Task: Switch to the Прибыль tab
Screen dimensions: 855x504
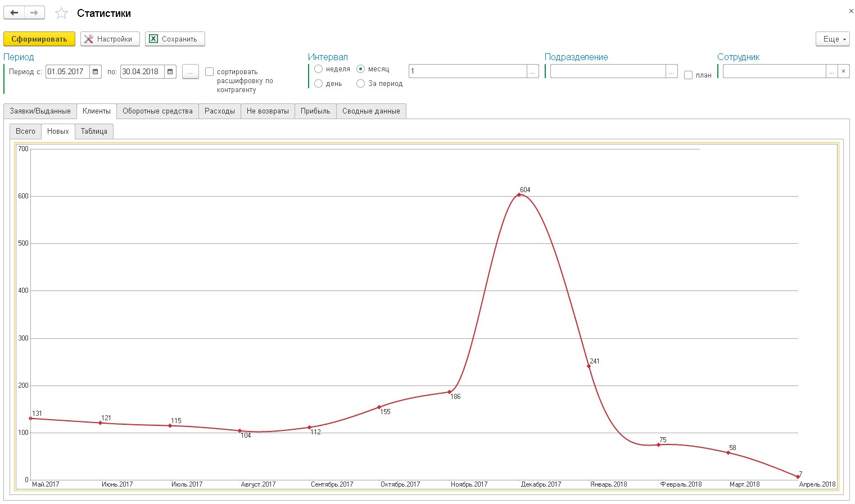Action: 315,111
